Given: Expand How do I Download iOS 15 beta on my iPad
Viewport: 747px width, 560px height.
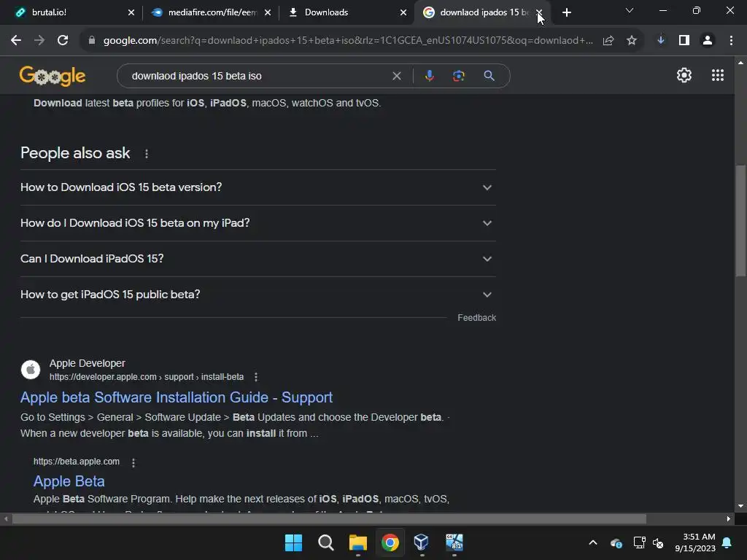Looking at the screenshot, I should click(x=258, y=223).
